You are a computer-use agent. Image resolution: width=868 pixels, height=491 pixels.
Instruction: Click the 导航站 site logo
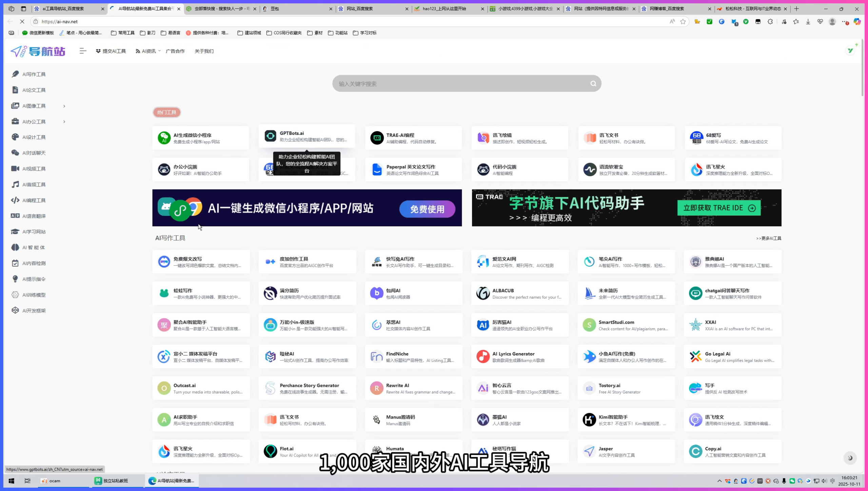[x=38, y=51]
